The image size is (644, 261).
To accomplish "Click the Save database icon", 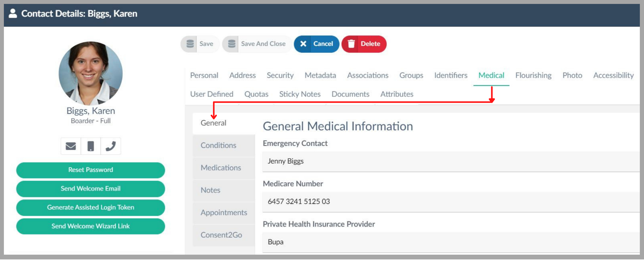I will (x=190, y=44).
